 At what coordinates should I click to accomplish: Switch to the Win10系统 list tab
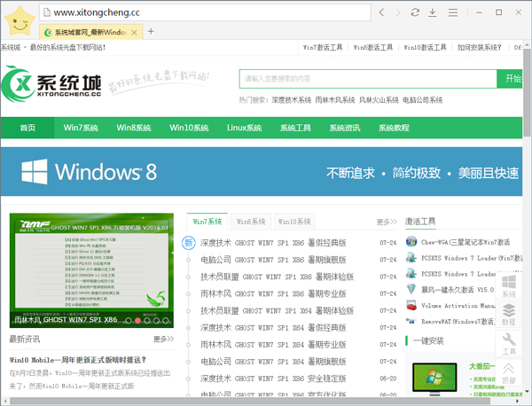pos(294,222)
